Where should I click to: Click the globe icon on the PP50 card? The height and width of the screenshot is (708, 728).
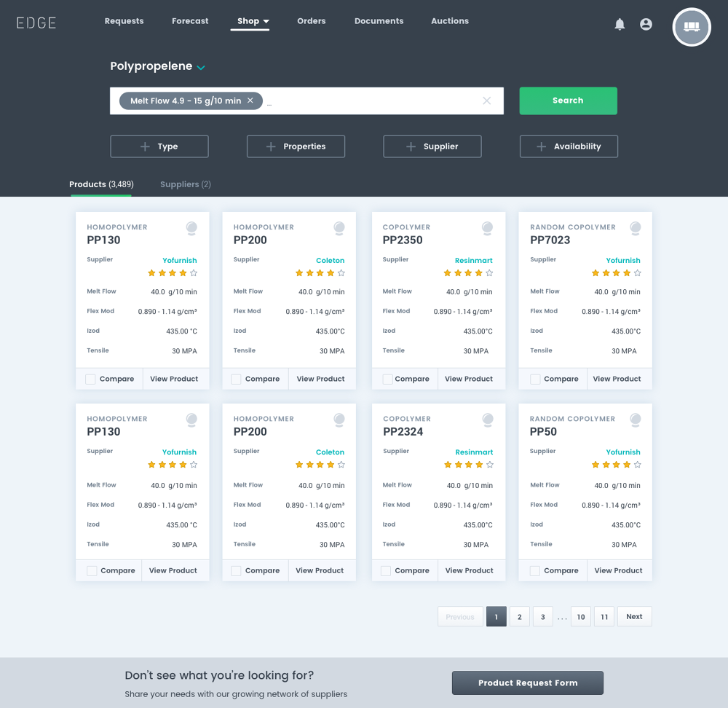[636, 420]
